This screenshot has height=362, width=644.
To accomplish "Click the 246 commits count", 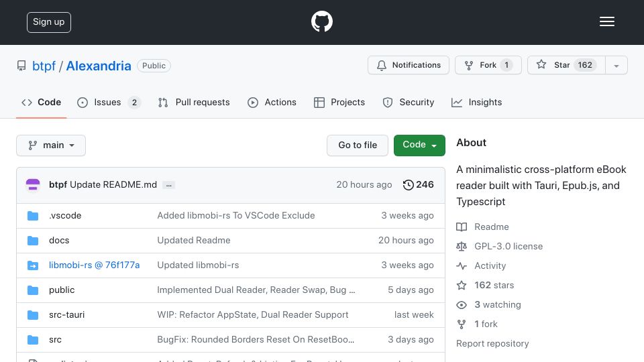I will tap(425, 185).
